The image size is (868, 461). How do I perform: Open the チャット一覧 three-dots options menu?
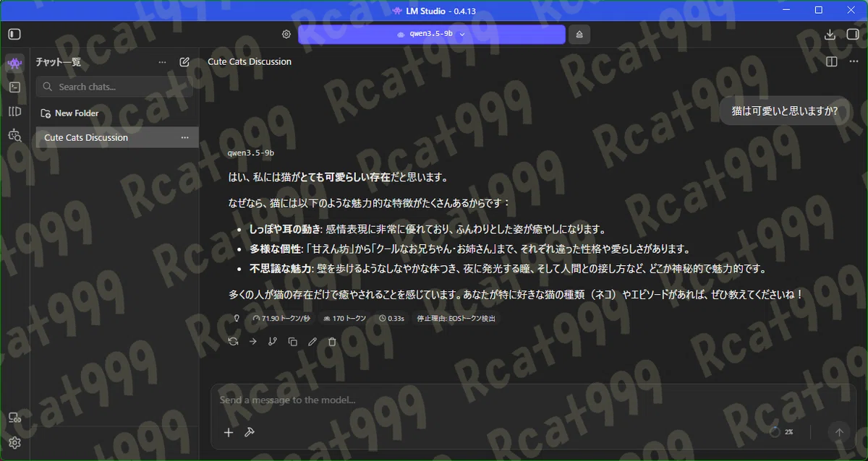point(162,62)
